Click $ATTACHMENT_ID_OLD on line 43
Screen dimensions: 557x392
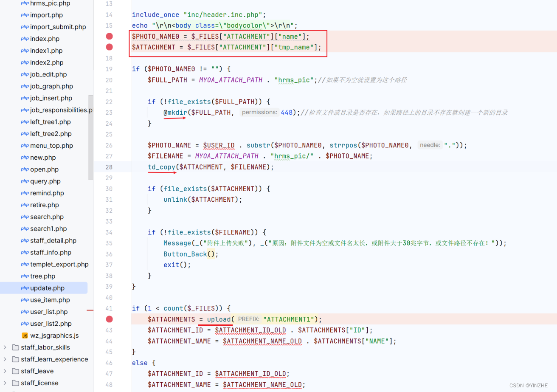pyautogui.click(x=250, y=330)
